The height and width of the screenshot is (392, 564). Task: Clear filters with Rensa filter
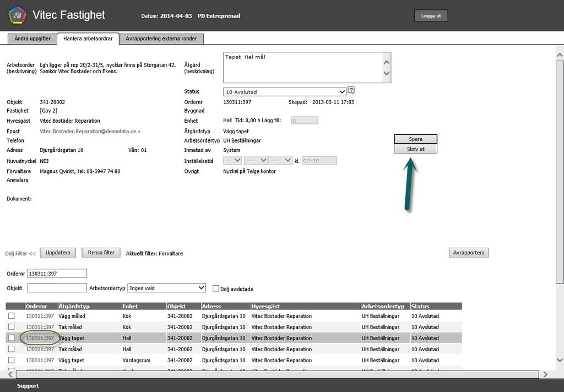(x=101, y=253)
